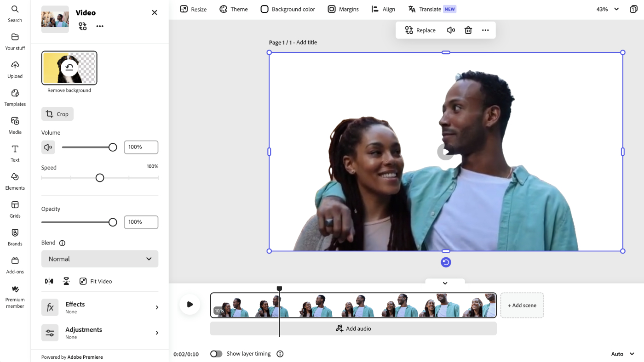Open more options under Video panel title
The width and height of the screenshot is (644, 362).
tap(100, 26)
